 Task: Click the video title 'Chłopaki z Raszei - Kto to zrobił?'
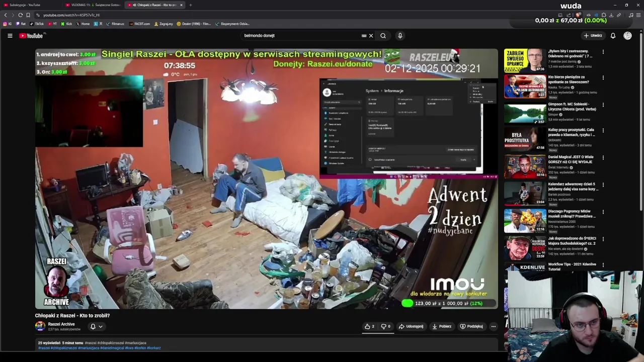(x=72, y=316)
